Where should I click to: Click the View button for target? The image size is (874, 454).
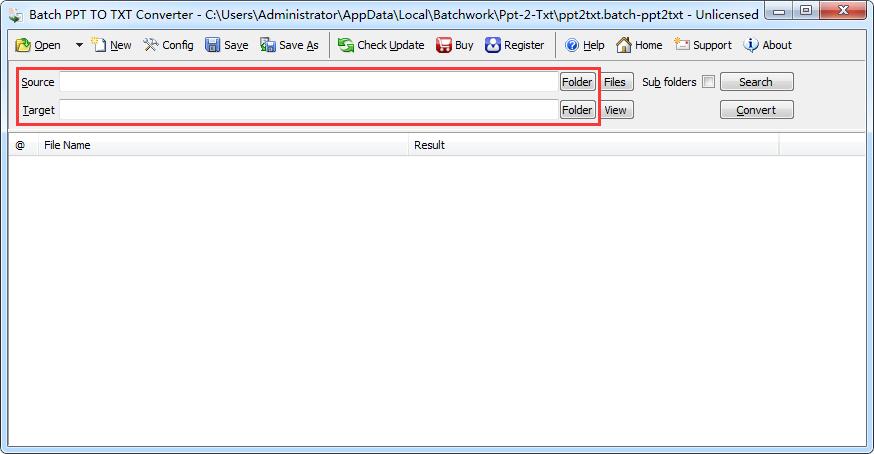[615, 110]
